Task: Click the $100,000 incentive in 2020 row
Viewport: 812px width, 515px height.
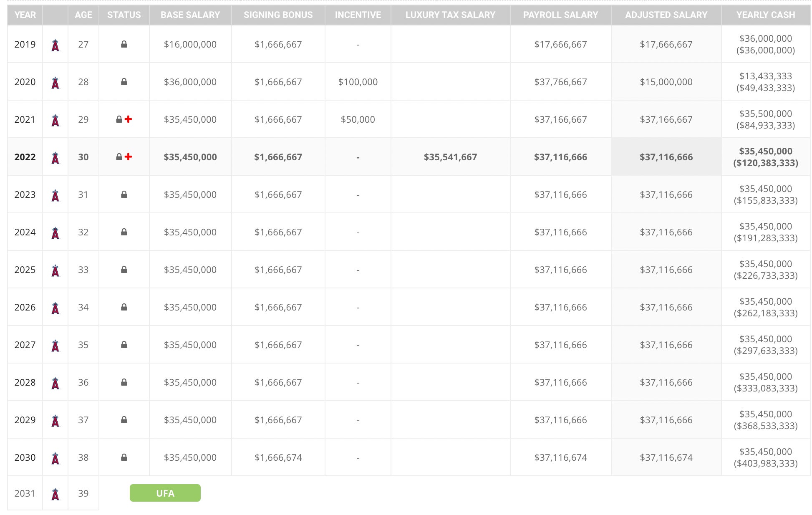Action: [x=358, y=82]
